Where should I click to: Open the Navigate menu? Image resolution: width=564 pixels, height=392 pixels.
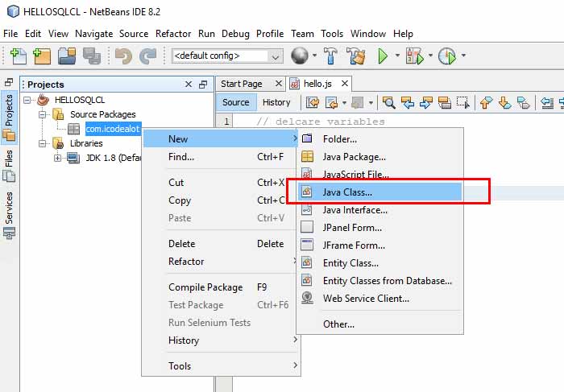tap(94, 34)
